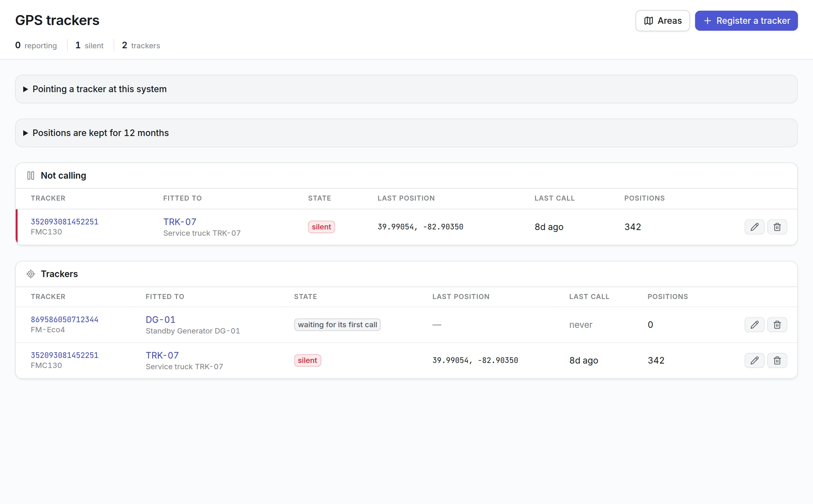Click the crosshair icon beside Trackers heading
The width and height of the screenshot is (813, 504).
31,274
